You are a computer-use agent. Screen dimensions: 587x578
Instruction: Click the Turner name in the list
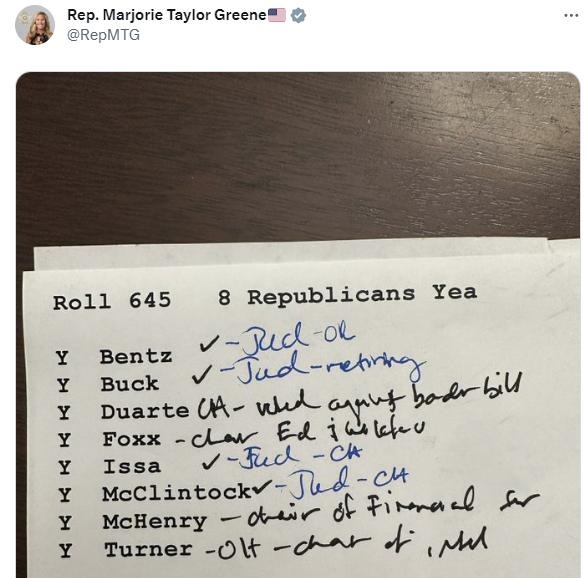[x=148, y=550]
